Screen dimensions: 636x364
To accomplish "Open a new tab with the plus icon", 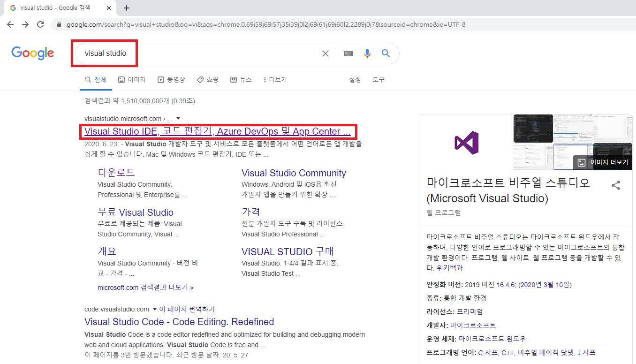I will click(127, 8).
